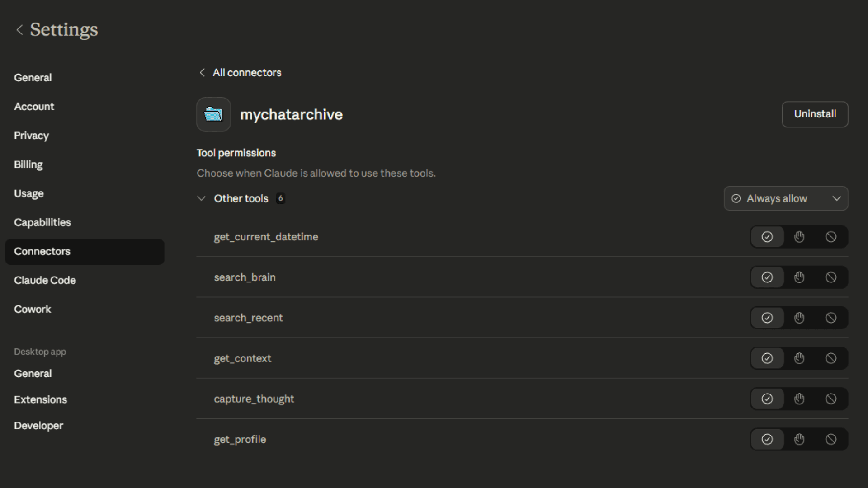Open the Always allow dropdown
Viewport: 868px width, 488px height.
(785, 198)
